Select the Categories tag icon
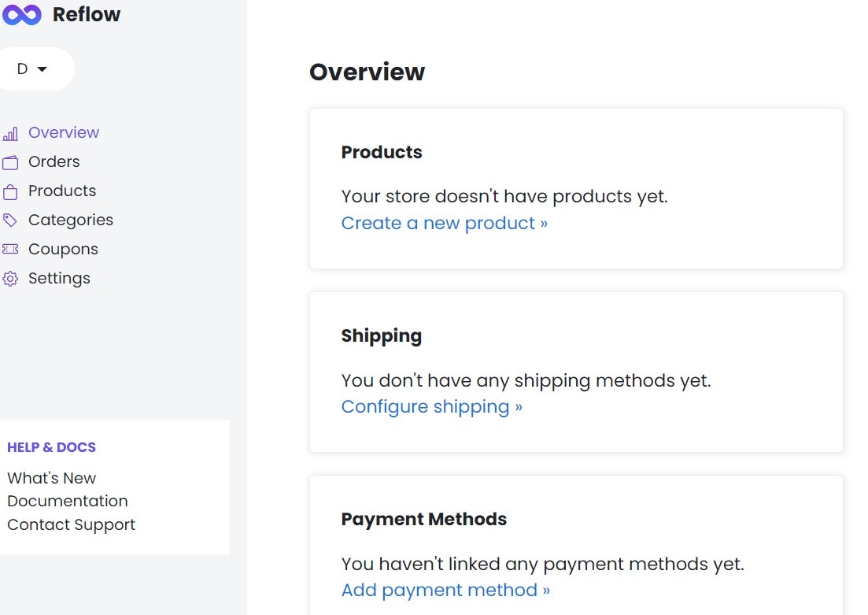868x615 pixels. [x=11, y=220]
